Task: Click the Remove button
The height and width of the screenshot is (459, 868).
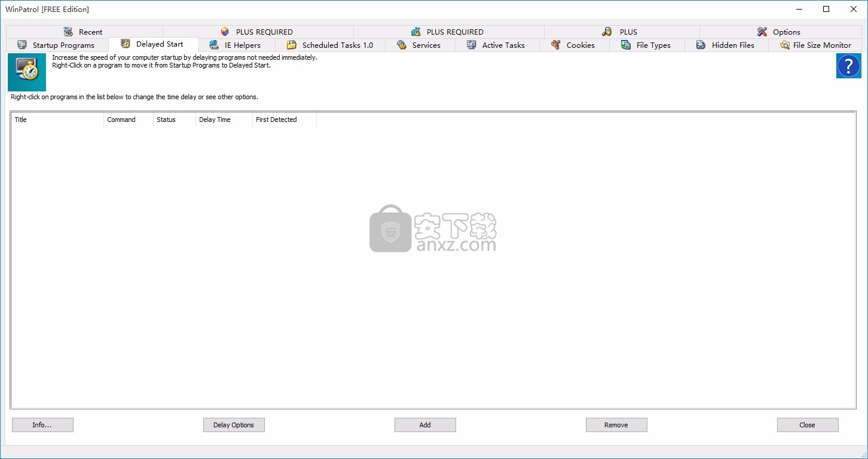Action: pos(616,425)
